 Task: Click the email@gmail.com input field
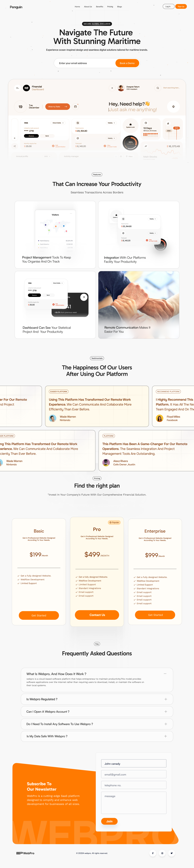point(134,774)
